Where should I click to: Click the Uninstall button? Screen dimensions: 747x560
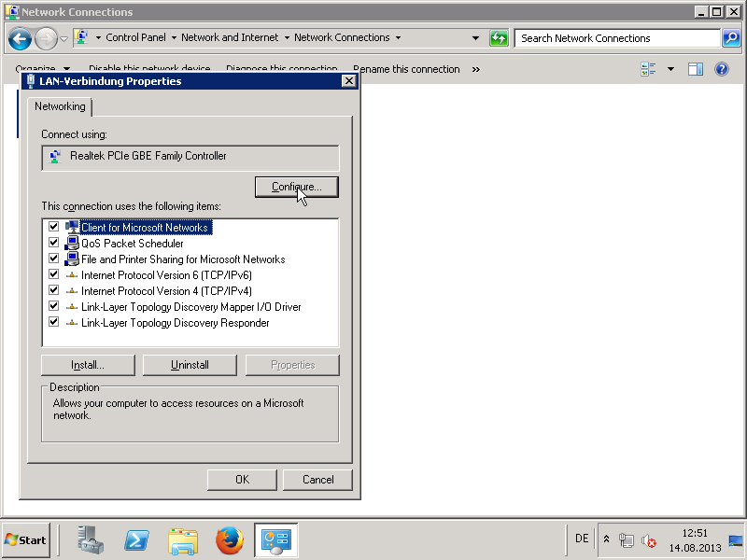coord(190,365)
